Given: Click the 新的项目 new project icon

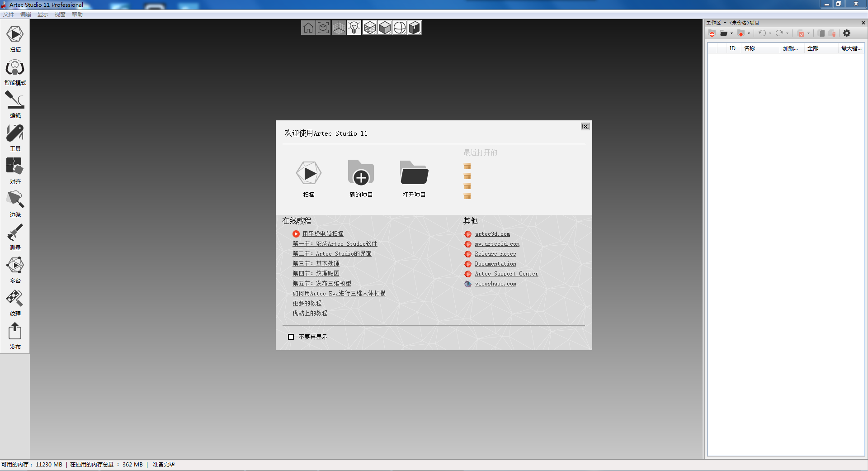Looking at the screenshot, I should (x=361, y=174).
